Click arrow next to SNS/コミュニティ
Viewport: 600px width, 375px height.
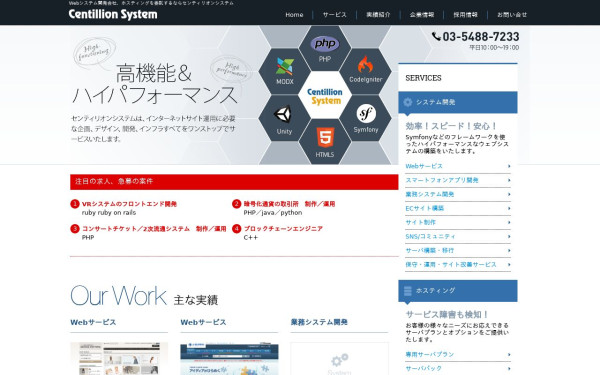pos(509,236)
